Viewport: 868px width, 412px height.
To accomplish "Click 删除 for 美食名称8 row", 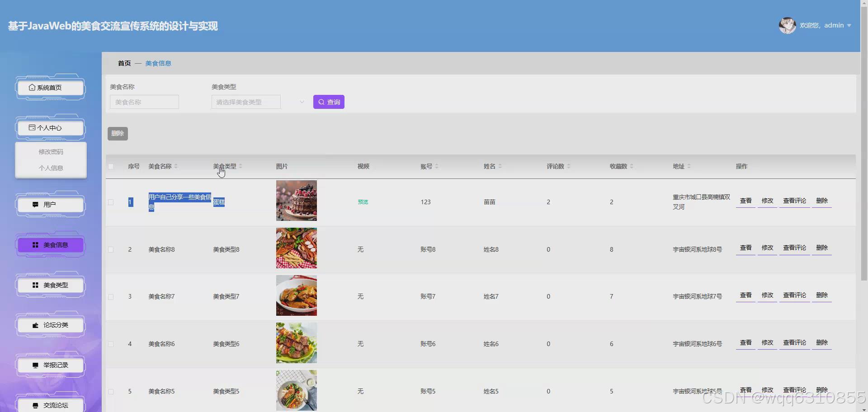I will [x=822, y=248].
